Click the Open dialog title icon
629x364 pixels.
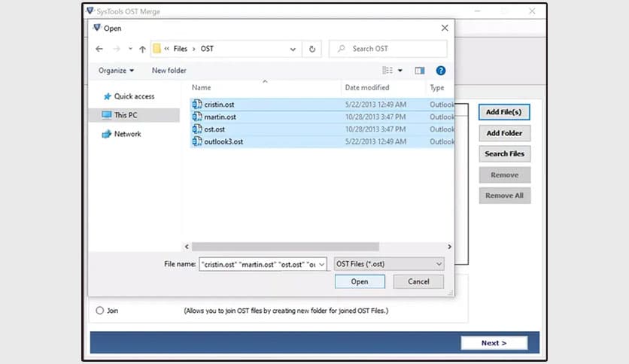(97, 28)
